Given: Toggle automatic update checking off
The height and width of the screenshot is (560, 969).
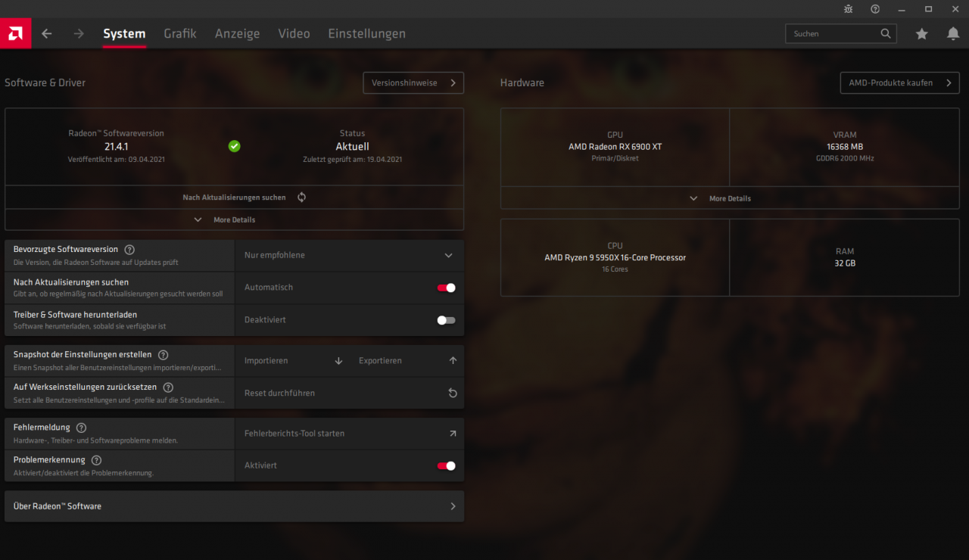Looking at the screenshot, I should coord(447,288).
